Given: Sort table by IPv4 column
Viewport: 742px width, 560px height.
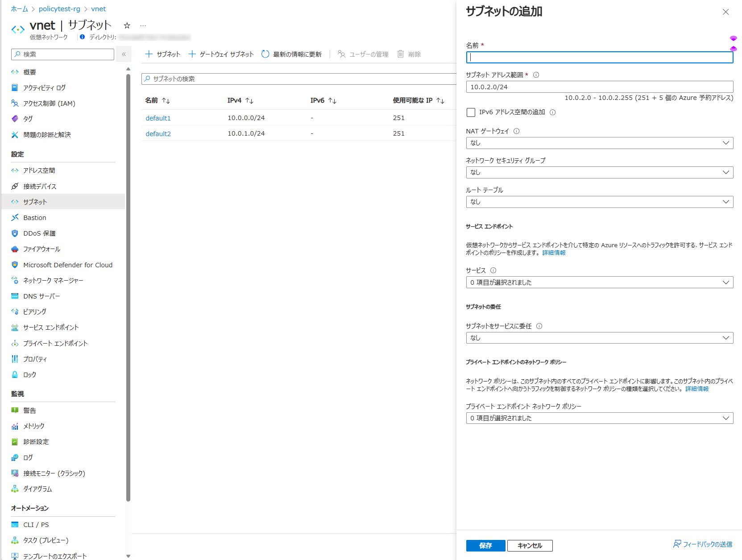Looking at the screenshot, I should pos(240,100).
